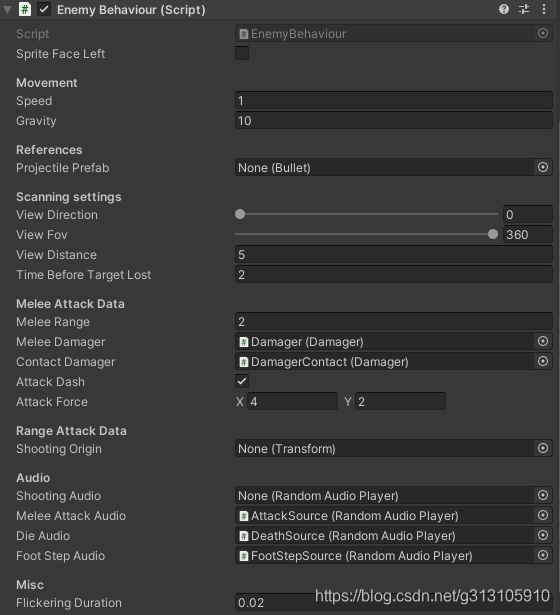Screen dimensions: 560x615
Task: Open object picker for Melee Damager
Action: point(543,341)
